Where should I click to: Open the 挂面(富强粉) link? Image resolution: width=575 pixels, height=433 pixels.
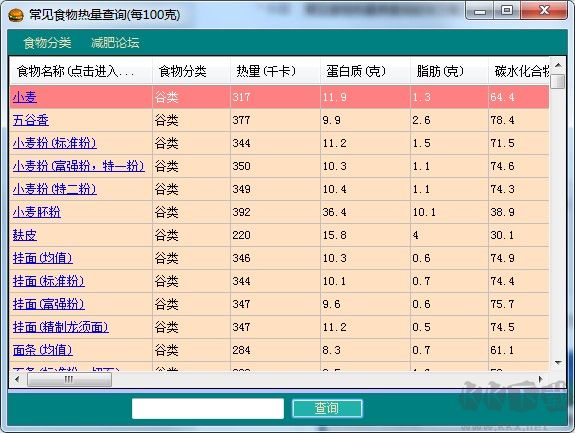click(x=48, y=304)
